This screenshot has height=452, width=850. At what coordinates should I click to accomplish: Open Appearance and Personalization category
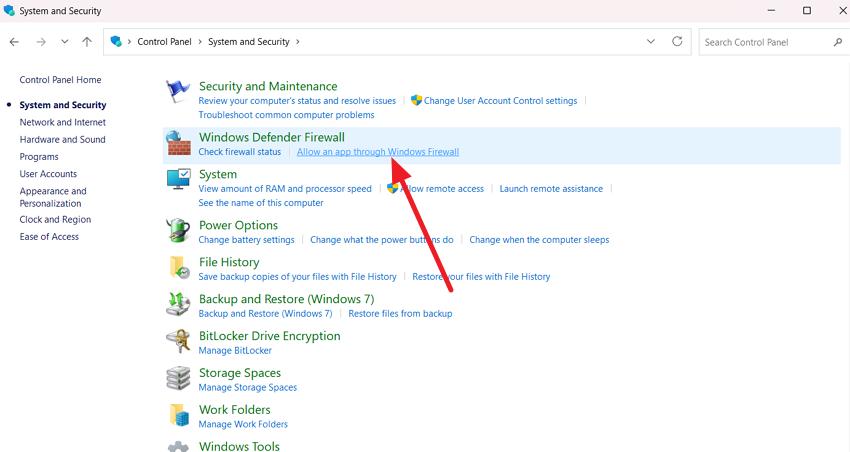(x=53, y=197)
